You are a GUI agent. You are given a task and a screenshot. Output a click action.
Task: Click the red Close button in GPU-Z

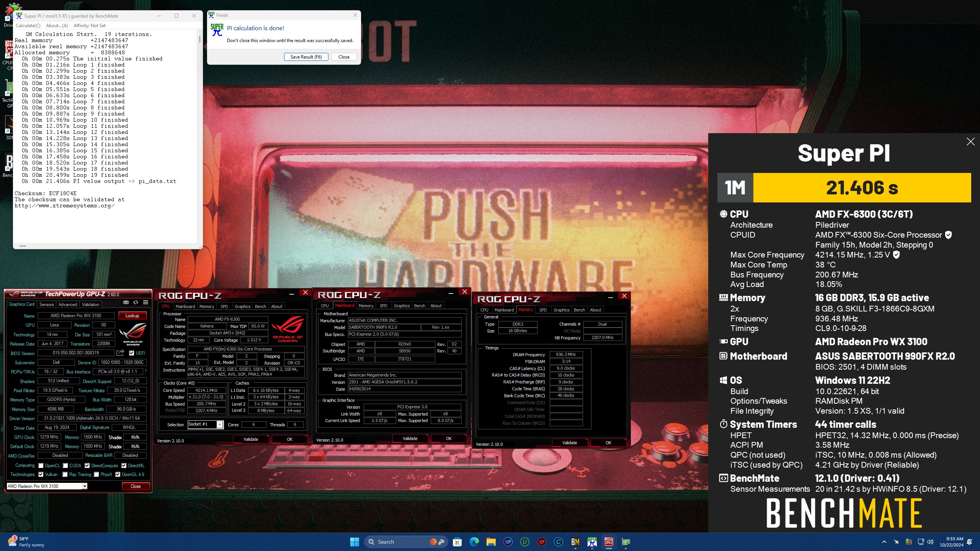click(x=136, y=486)
